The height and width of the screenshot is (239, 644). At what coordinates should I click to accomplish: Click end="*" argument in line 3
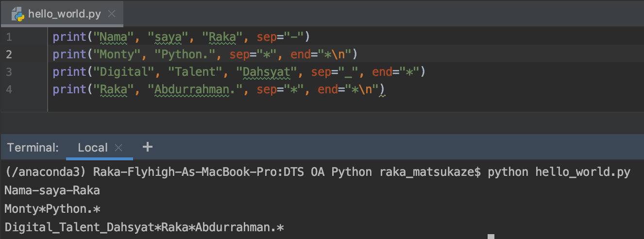pos(396,72)
